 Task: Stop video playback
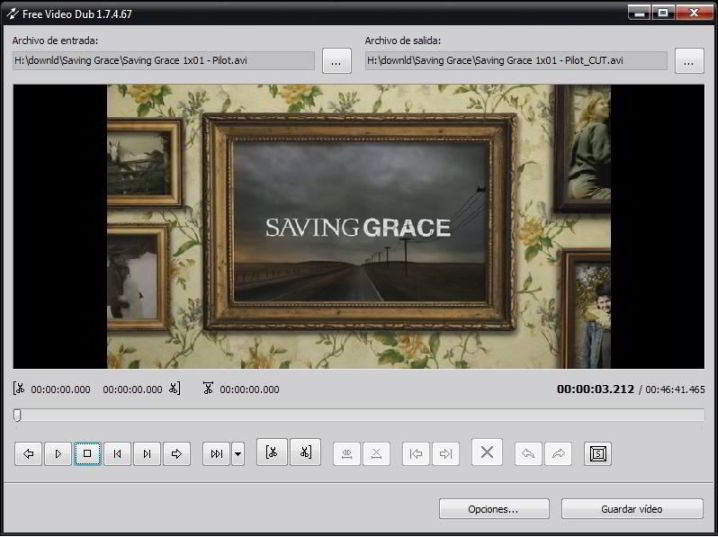pos(87,454)
